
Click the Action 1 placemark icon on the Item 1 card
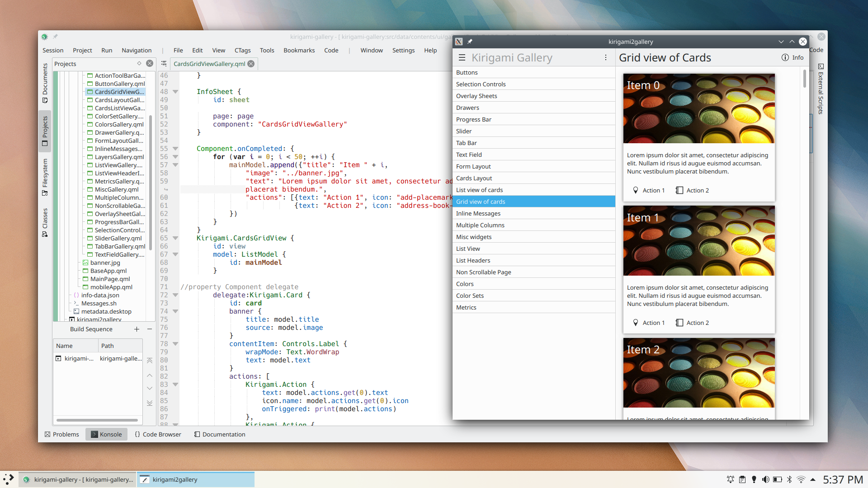coord(635,323)
